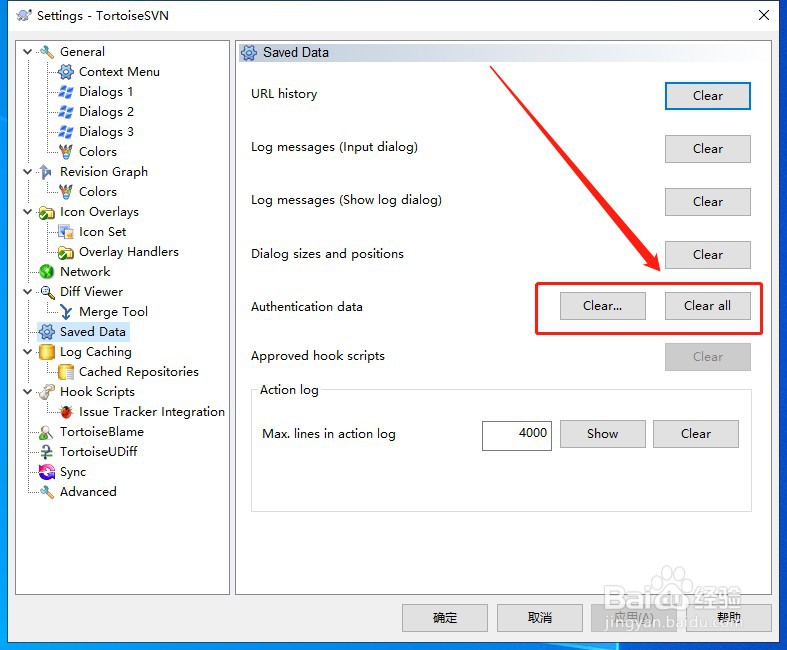Click the Sync icon

coord(47,472)
